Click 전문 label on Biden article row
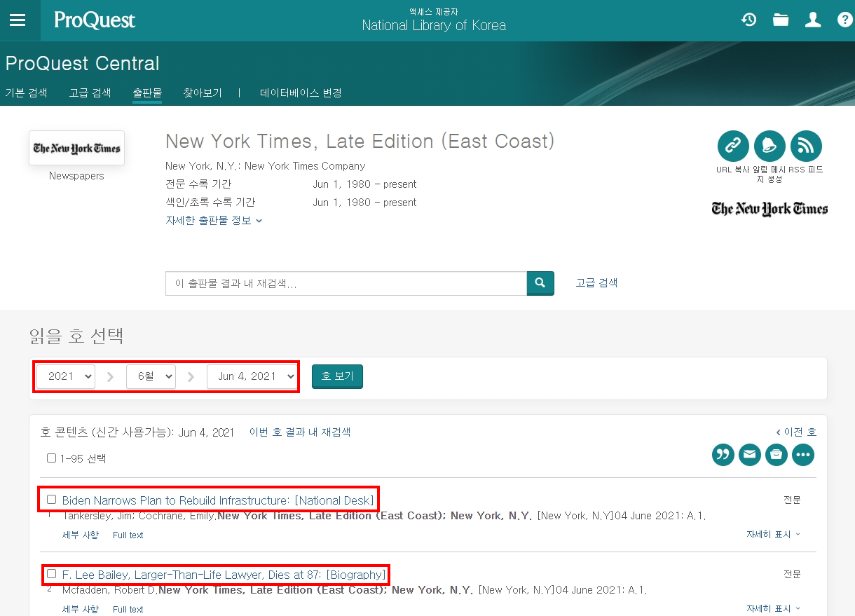 click(x=792, y=500)
